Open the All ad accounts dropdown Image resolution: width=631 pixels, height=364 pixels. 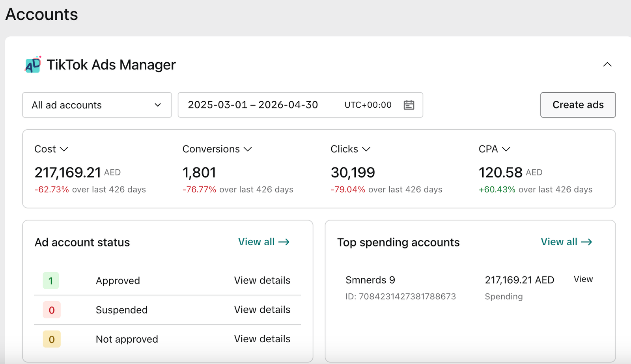point(97,105)
